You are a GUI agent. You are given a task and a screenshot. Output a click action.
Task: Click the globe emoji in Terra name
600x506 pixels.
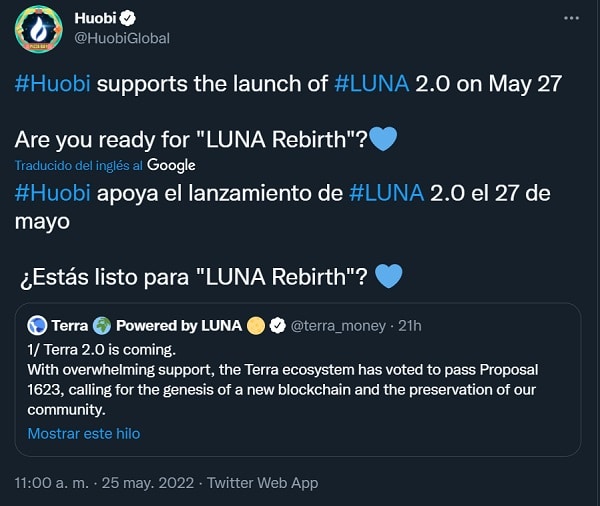101,325
